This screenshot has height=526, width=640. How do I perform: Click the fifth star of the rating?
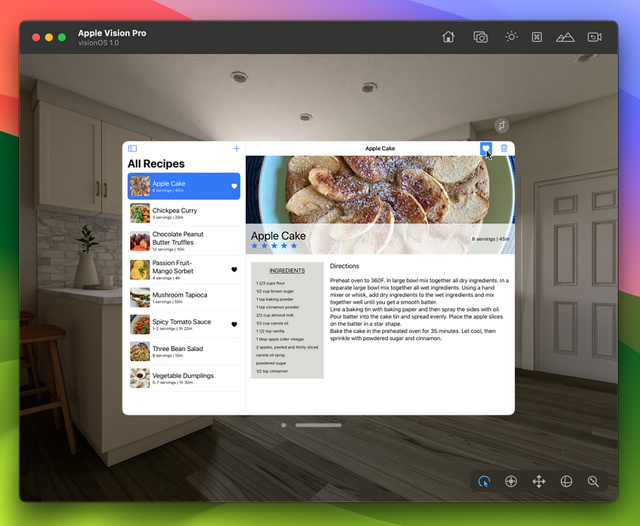coord(294,246)
